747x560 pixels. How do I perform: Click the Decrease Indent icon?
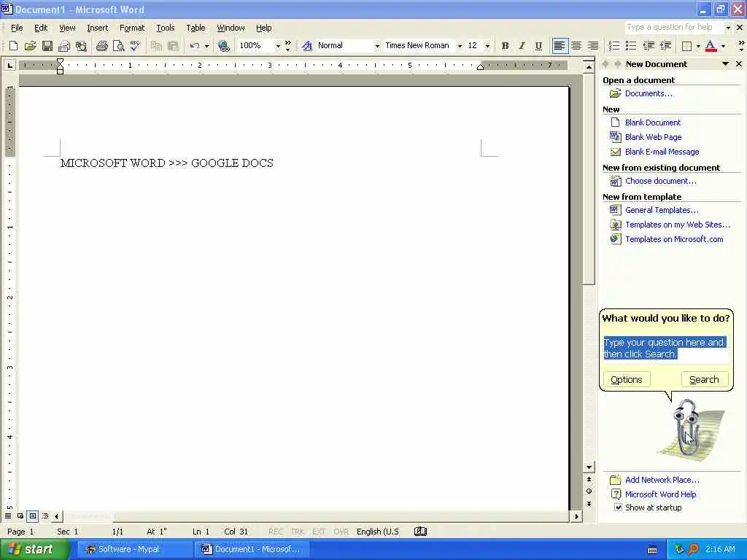click(x=649, y=46)
